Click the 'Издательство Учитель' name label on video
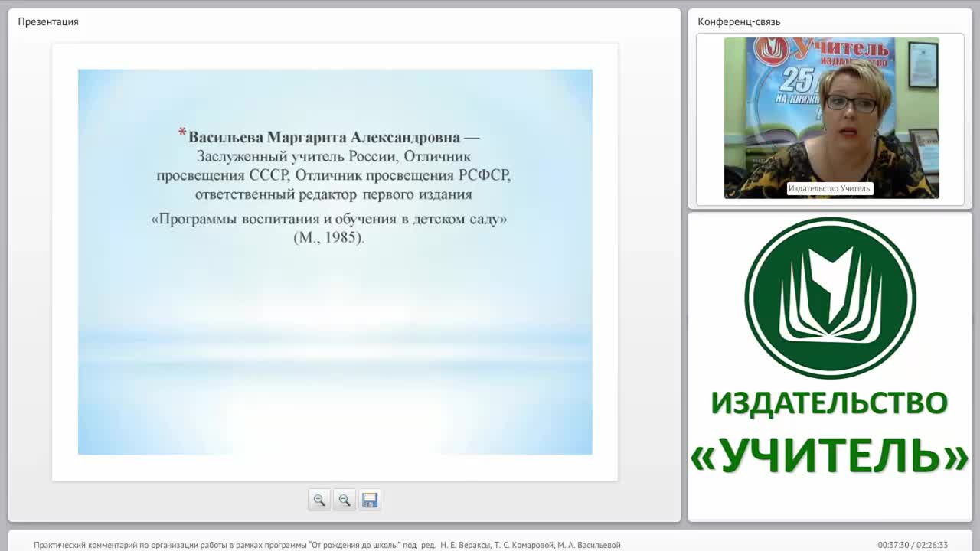The image size is (980, 551). tap(830, 188)
